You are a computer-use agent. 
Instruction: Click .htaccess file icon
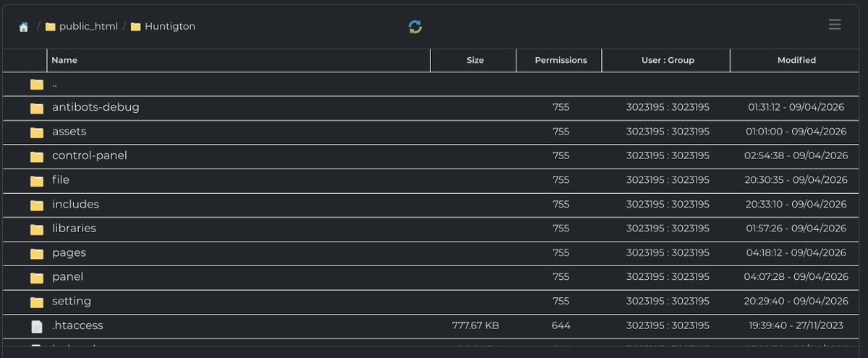tap(37, 326)
